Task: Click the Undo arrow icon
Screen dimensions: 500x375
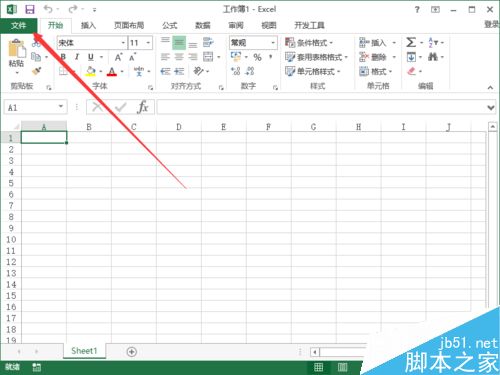Action: 48,9
